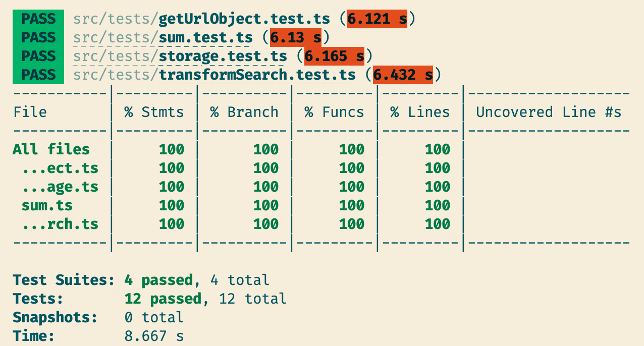Click the Snapshots label
The width and height of the screenshot is (644, 346).
click(56, 317)
